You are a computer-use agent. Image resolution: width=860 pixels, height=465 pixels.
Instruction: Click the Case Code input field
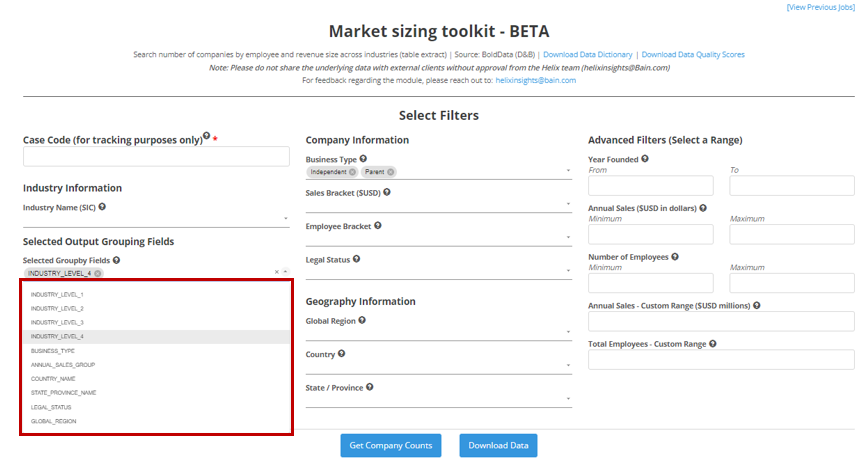[156, 156]
